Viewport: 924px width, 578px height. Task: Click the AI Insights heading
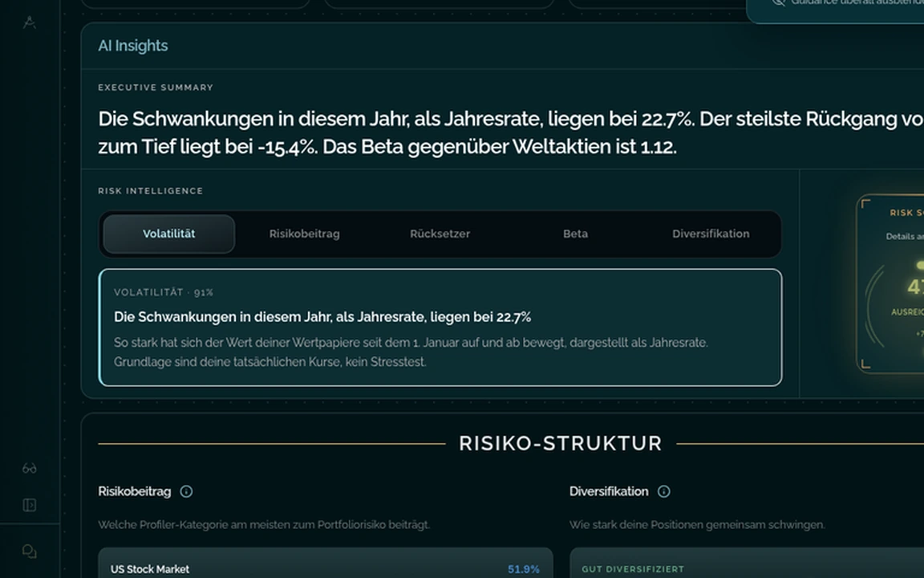click(133, 46)
